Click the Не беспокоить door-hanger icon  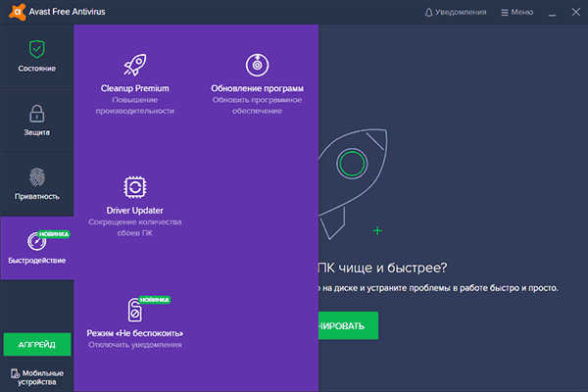(134, 310)
